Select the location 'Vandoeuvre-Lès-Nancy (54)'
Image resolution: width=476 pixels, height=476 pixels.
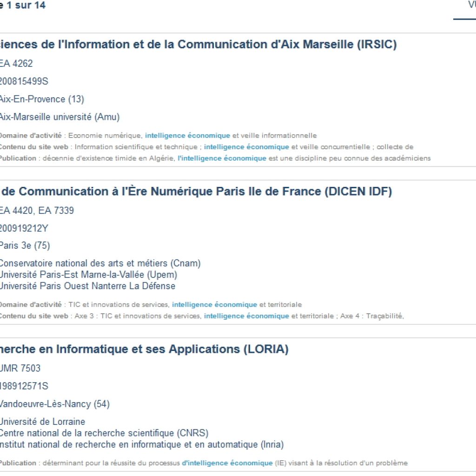click(x=55, y=404)
